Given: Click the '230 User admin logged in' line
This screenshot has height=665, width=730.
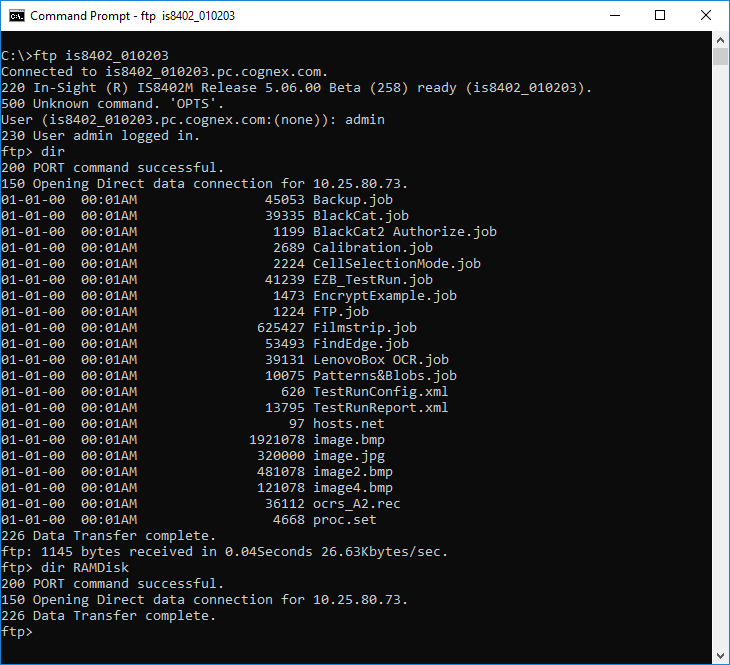Looking at the screenshot, I should [100, 136].
